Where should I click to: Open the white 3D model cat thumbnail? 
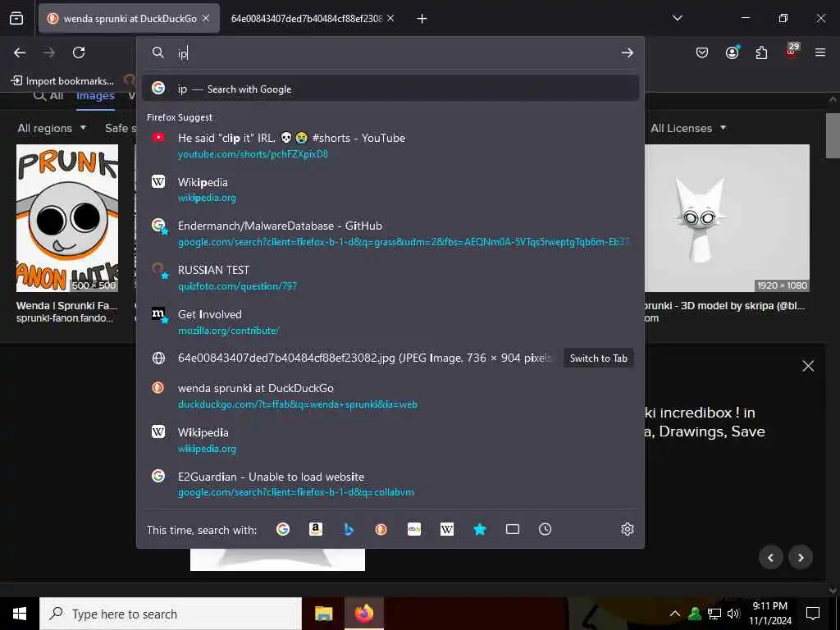click(x=727, y=218)
